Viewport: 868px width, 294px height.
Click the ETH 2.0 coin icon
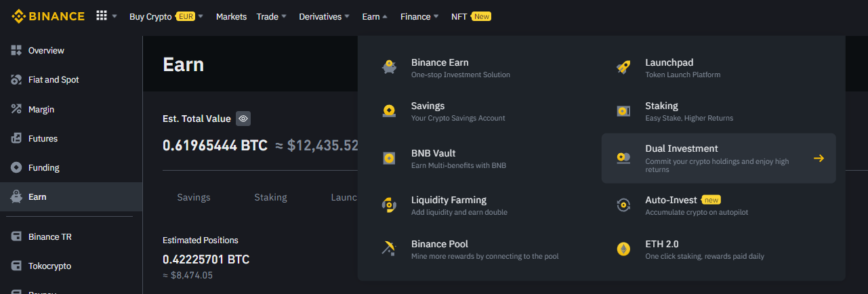(x=623, y=249)
